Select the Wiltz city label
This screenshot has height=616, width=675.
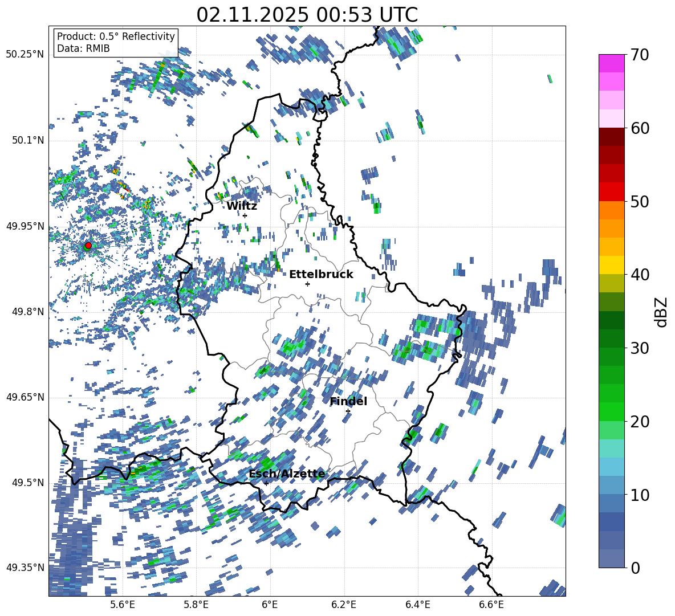tap(242, 206)
